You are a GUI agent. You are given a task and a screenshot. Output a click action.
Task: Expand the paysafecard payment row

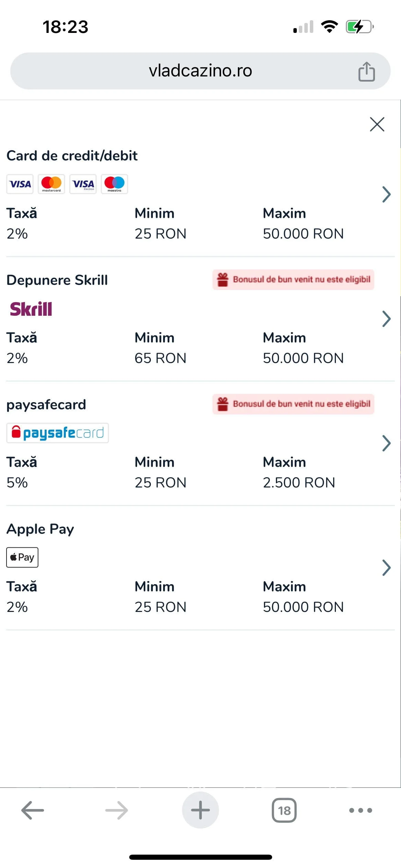coord(386,443)
